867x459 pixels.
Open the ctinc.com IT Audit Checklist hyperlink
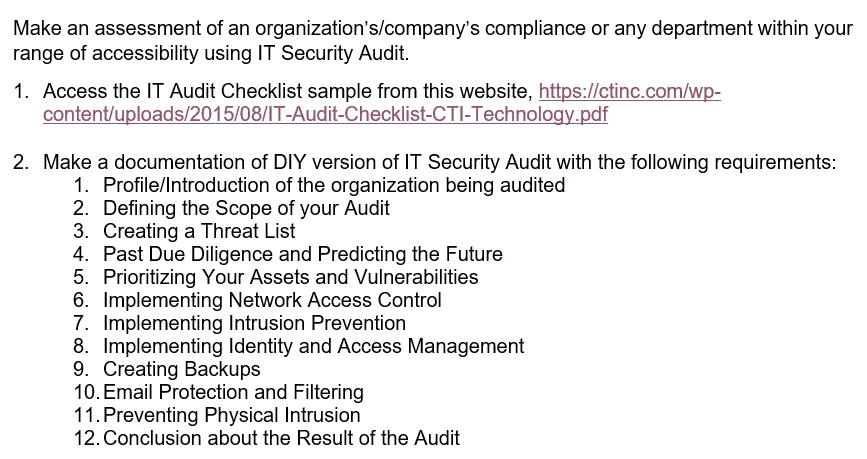629,91
